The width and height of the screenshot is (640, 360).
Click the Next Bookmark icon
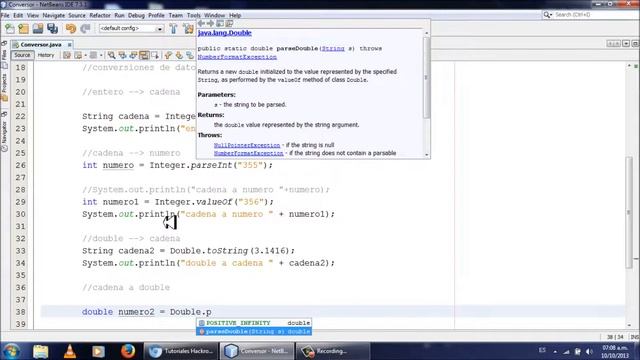click(x=179, y=55)
